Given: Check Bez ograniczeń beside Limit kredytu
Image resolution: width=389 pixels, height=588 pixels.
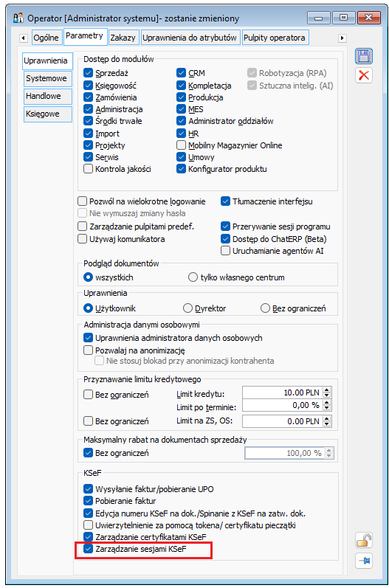Looking at the screenshot, I should tap(88, 395).
